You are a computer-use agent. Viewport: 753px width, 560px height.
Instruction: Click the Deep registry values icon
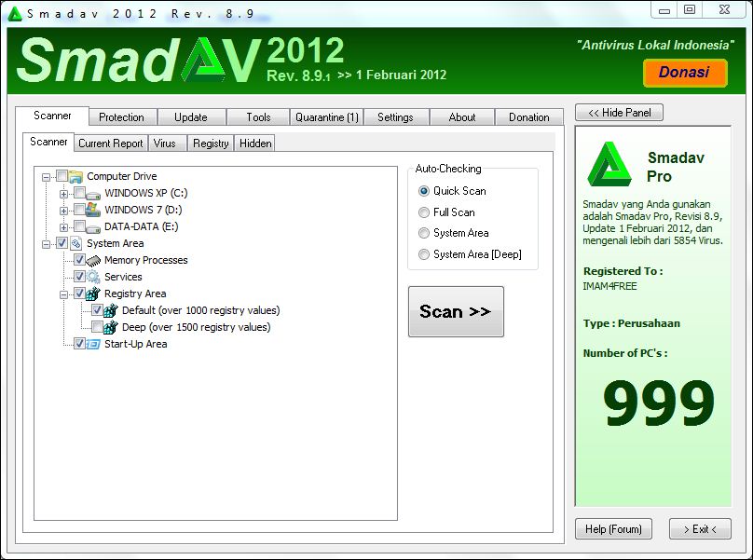[x=111, y=328]
